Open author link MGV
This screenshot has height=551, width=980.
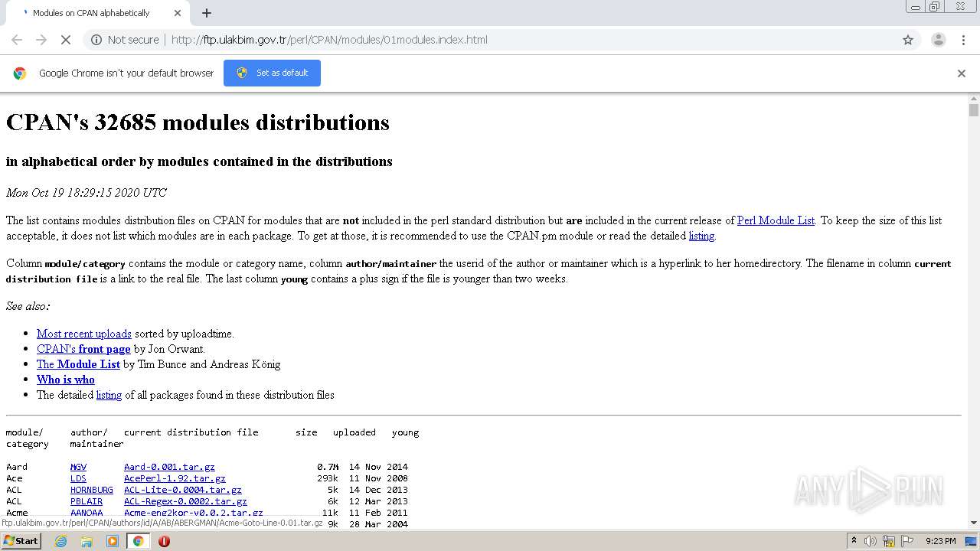tap(78, 467)
